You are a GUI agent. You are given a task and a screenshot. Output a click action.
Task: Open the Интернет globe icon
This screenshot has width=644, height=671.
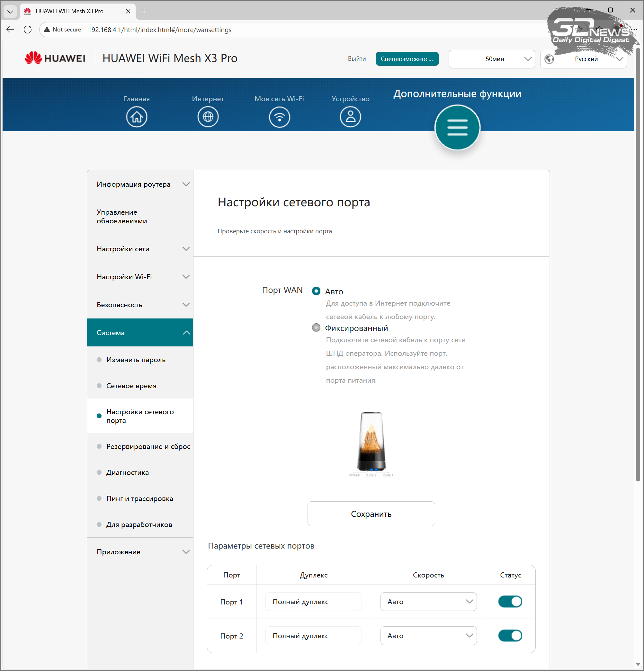tap(208, 117)
